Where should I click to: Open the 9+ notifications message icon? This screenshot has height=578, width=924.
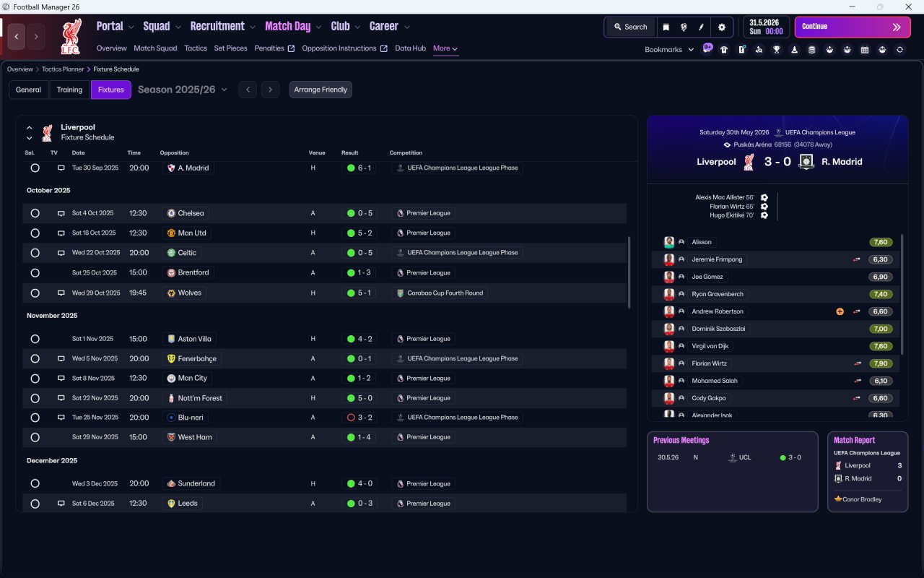[x=707, y=48]
